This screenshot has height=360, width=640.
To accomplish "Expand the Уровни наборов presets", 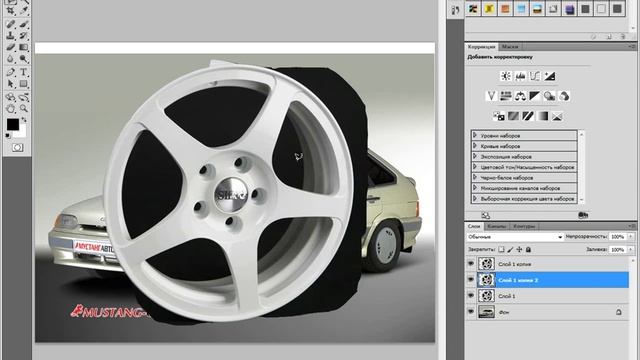I will tap(475, 135).
